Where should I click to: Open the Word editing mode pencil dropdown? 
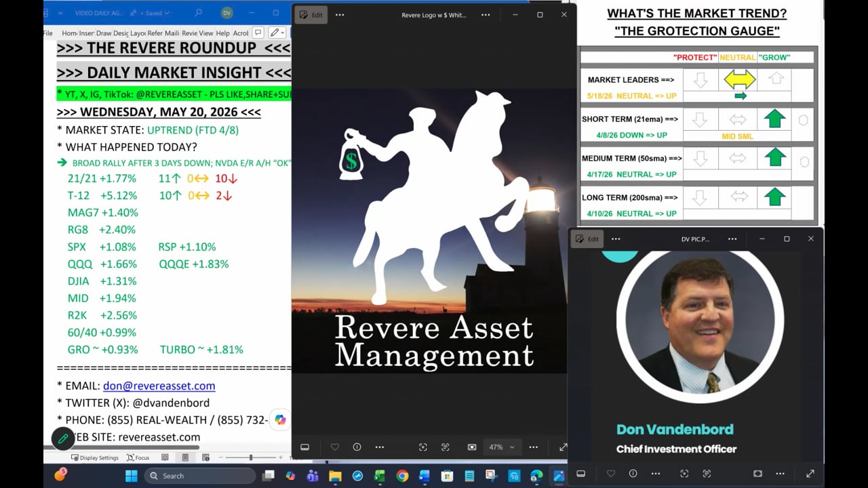pyautogui.click(x=277, y=33)
